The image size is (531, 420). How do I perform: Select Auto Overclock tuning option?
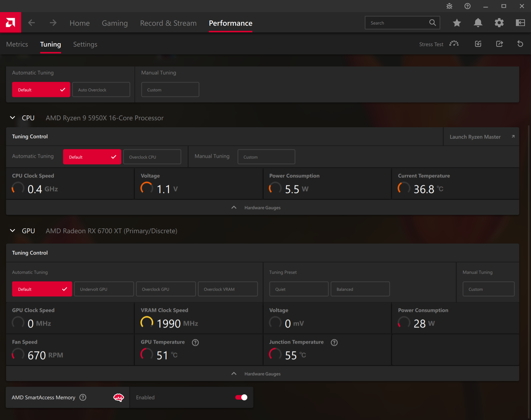101,89
